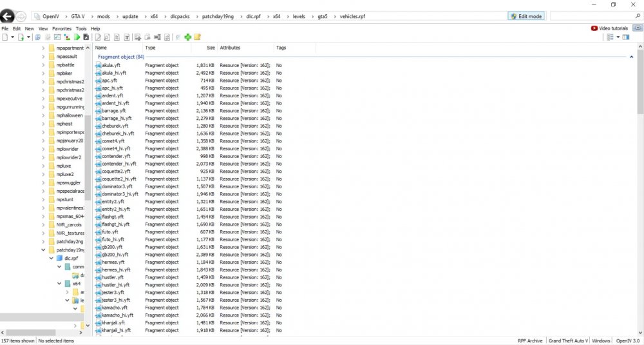Click the rename text-cursor toolbar icon

coord(157,37)
